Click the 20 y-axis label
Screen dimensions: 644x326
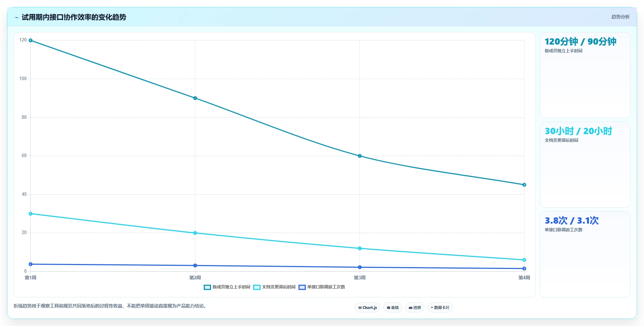[24, 233]
